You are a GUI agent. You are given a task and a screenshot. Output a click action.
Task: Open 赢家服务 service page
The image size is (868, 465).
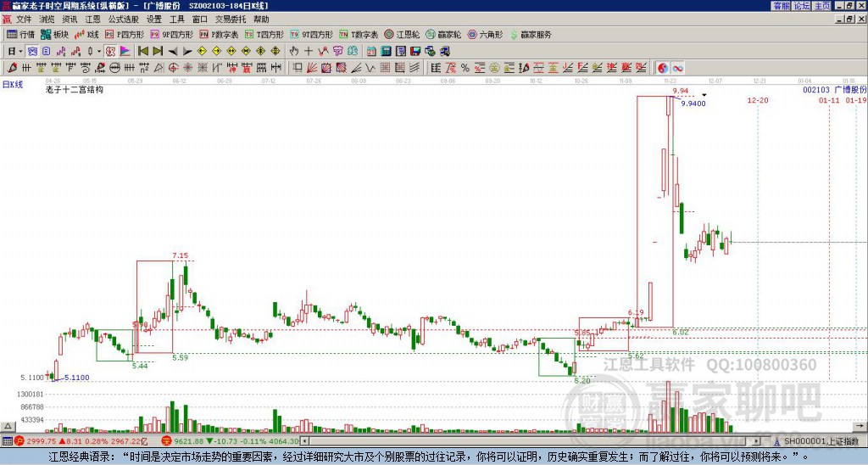[x=531, y=34]
